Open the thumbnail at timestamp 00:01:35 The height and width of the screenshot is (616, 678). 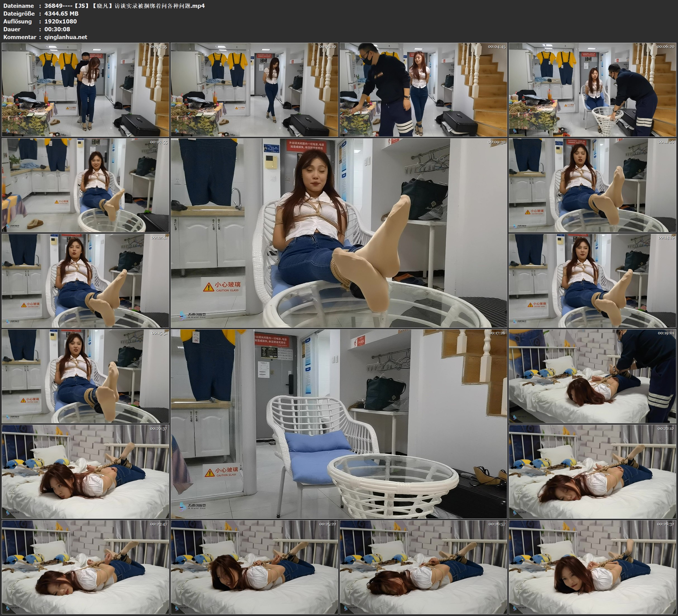85,90
